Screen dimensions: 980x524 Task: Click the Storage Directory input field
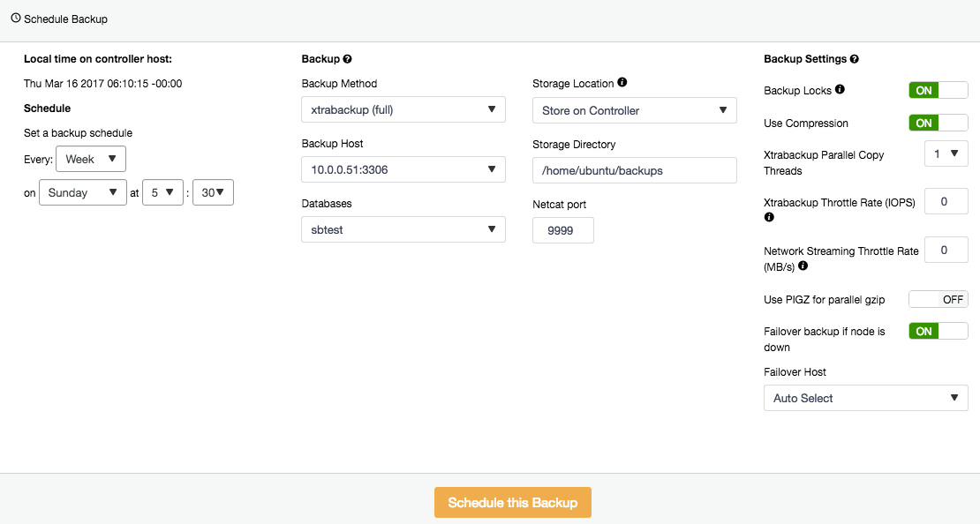coord(635,170)
